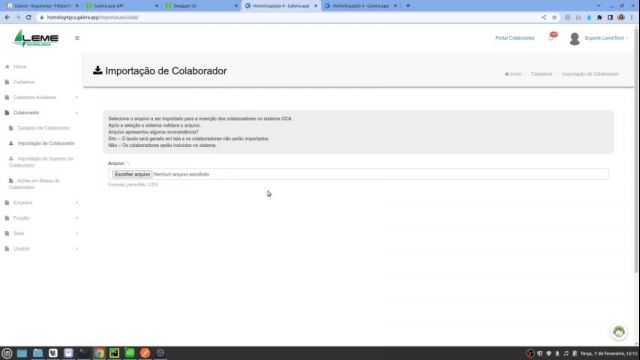The height and width of the screenshot is (360, 640).
Task: Close the Swagger UI browser tab
Action: 236,6
